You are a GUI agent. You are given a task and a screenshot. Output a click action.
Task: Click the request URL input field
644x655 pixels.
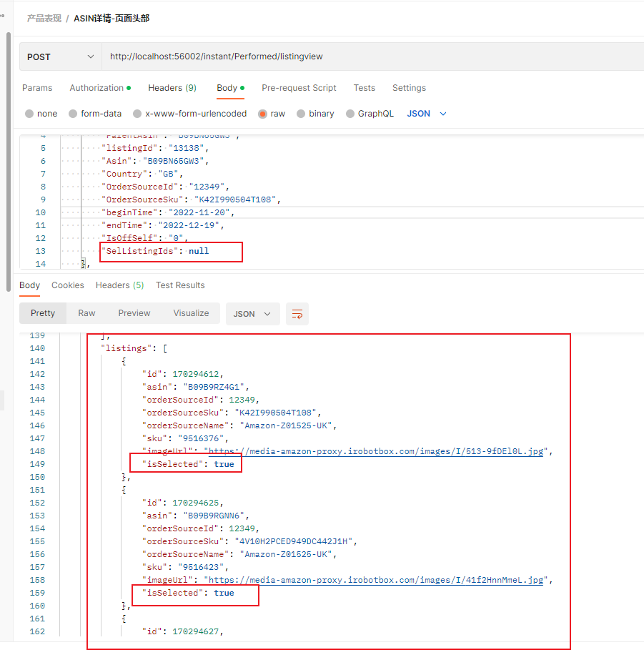pos(372,56)
